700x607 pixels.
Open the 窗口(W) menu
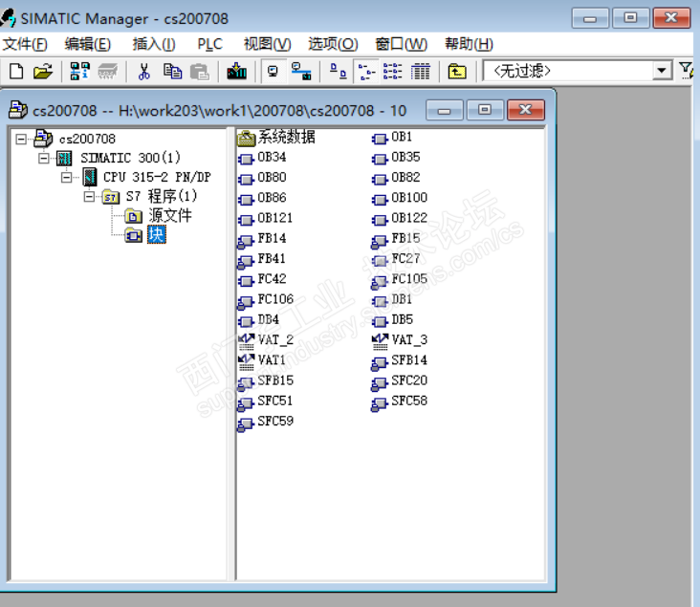(x=401, y=44)
